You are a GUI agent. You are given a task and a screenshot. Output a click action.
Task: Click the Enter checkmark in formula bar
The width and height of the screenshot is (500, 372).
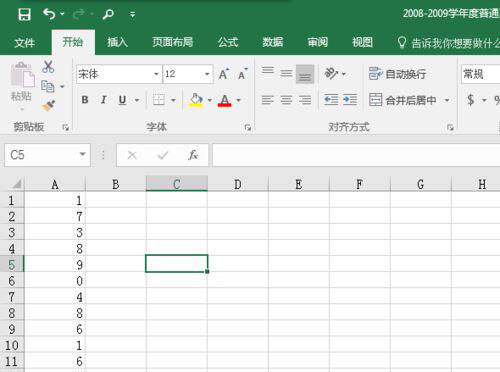[x=163, y=155]
